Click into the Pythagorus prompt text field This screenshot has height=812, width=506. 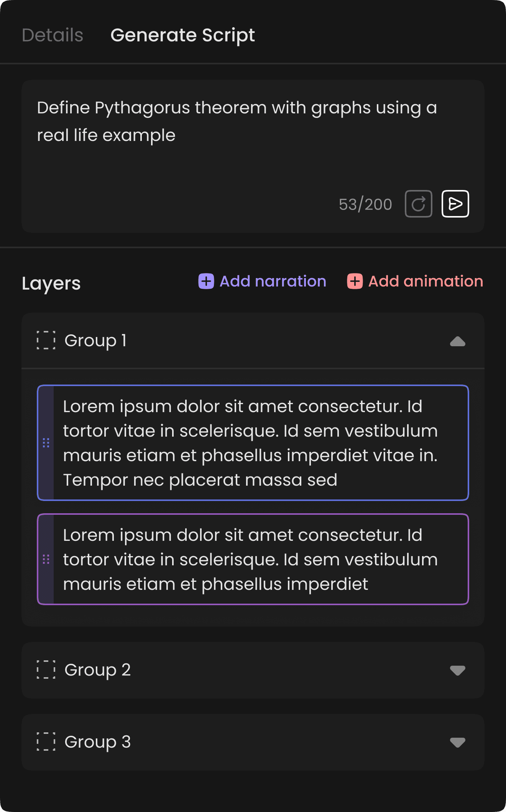point(253,156)
